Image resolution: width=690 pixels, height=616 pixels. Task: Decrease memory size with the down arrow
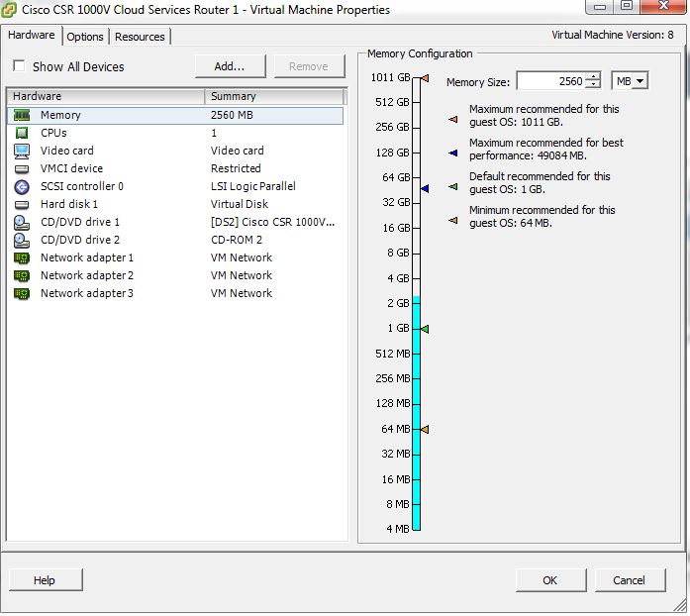pos(594,85)
